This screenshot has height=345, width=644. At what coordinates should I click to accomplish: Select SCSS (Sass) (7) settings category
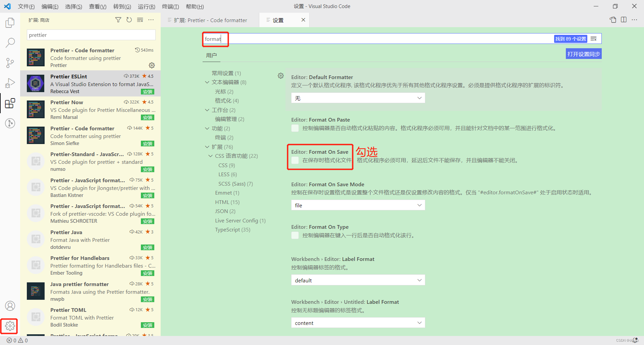pos(235,184)
